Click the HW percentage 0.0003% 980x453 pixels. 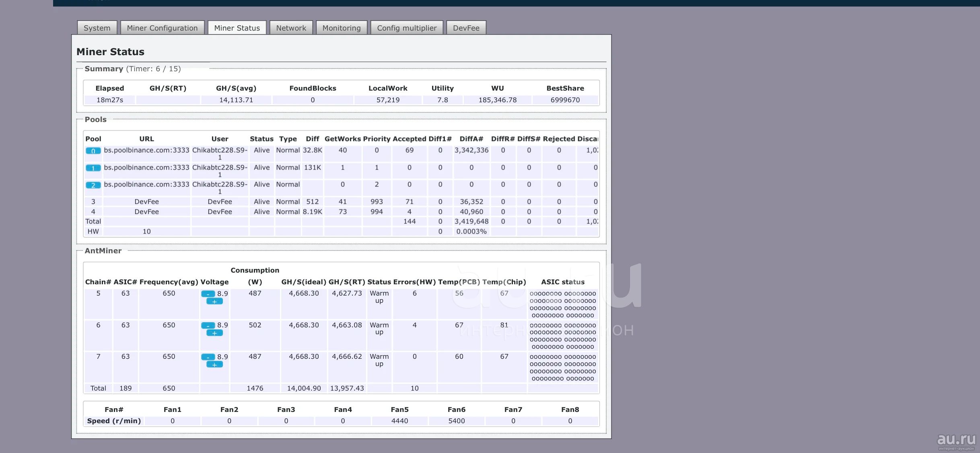(471, 232)
